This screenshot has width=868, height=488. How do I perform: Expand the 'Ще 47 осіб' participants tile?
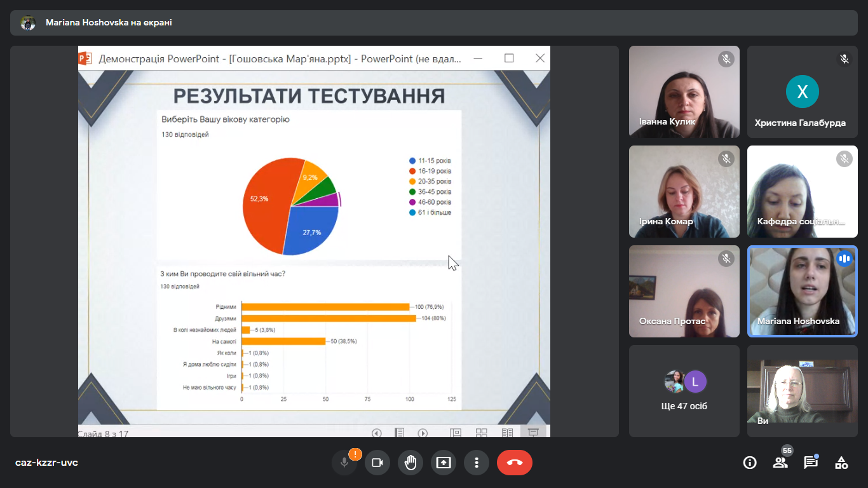pos(684,391)
